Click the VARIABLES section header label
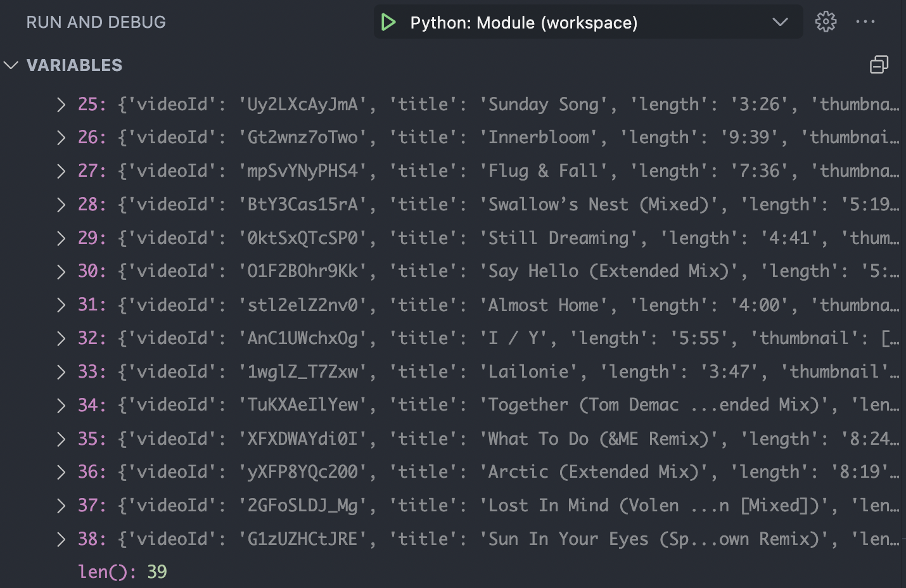Screen dimensions: 906x588 point(75,65)
